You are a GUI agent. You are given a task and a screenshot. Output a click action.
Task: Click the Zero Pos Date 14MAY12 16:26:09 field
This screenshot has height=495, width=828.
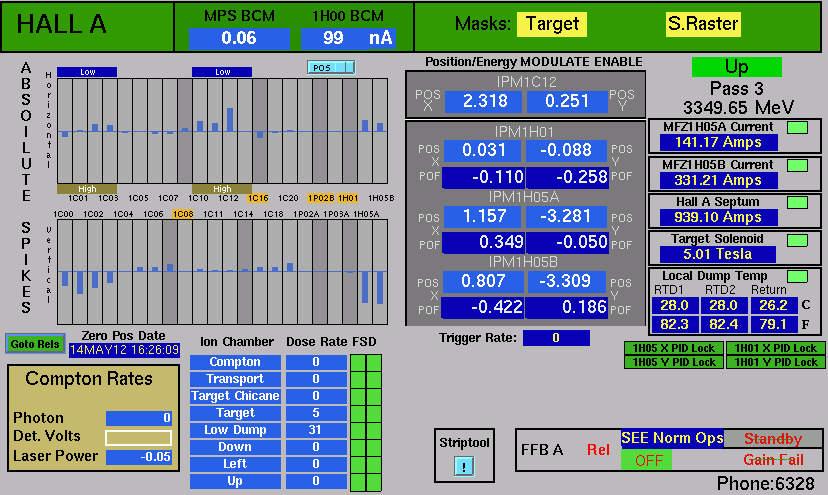[x=124, y=350]
